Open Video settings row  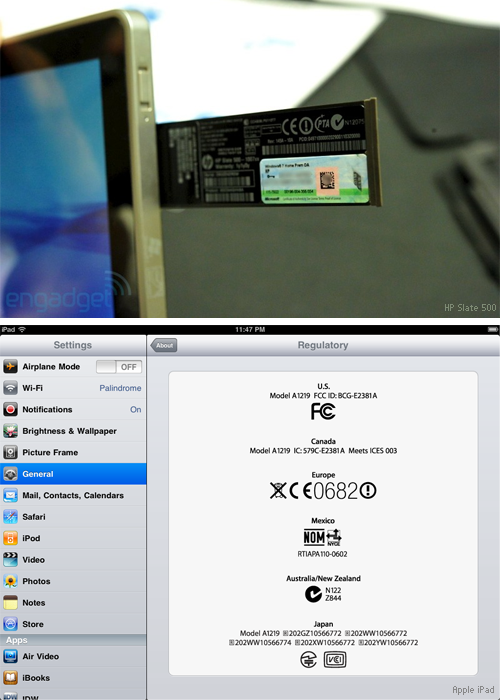click(73, 559)
